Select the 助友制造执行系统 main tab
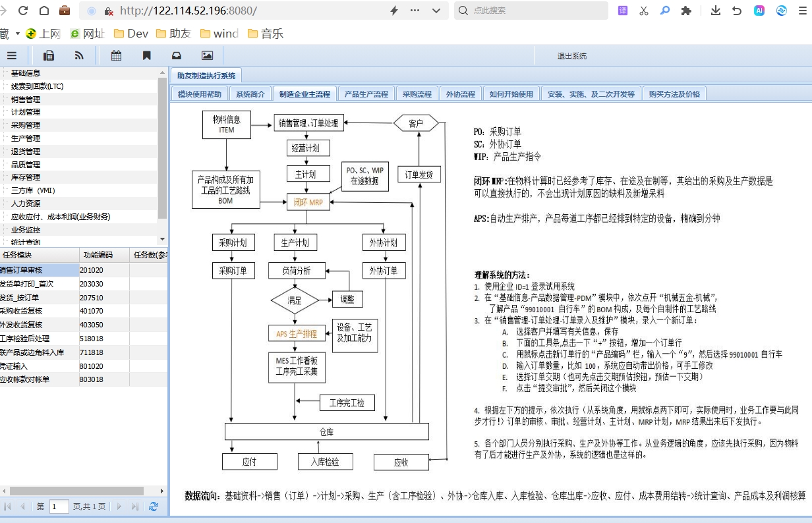The width and height of the screenshot is (812, 523). tap(206, 76)
